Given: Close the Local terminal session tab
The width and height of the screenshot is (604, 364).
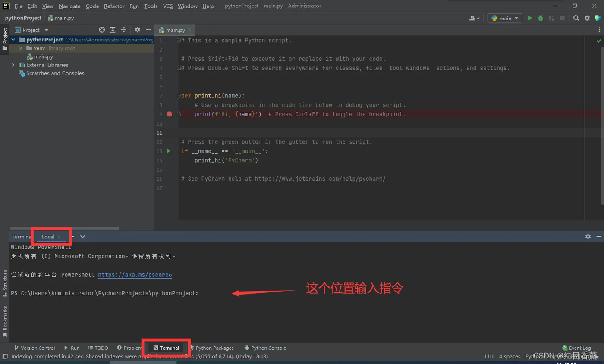Looking at the screenshot, I should [59, 237].
